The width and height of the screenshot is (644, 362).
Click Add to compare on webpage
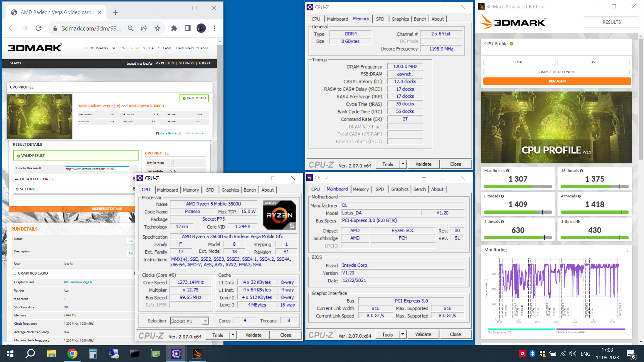click(196, 133)
